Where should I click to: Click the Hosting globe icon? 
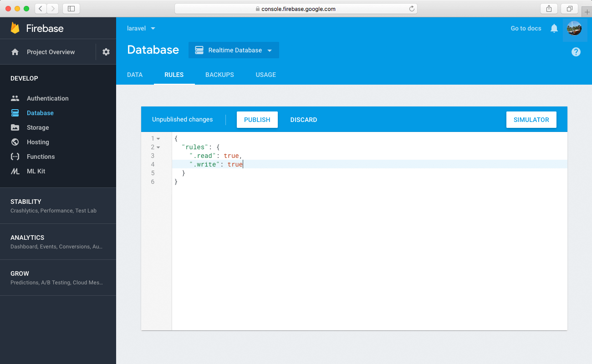pos(15,142)
